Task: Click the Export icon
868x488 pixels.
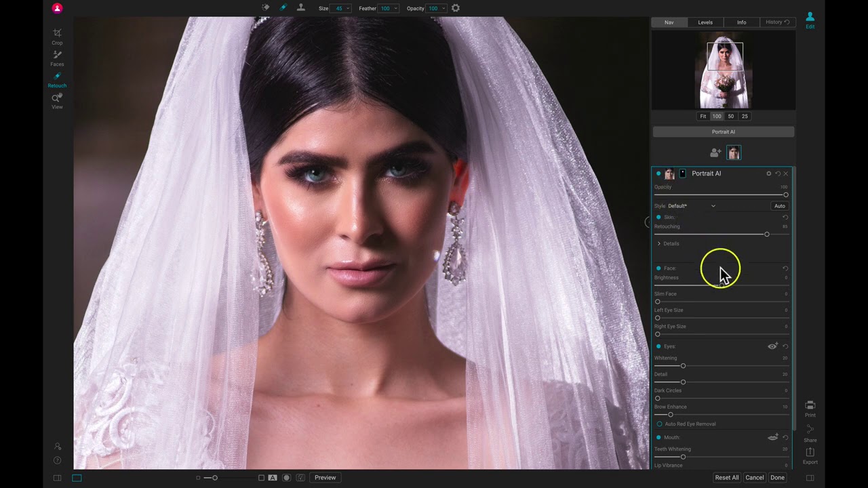Action: click(810, 455)
